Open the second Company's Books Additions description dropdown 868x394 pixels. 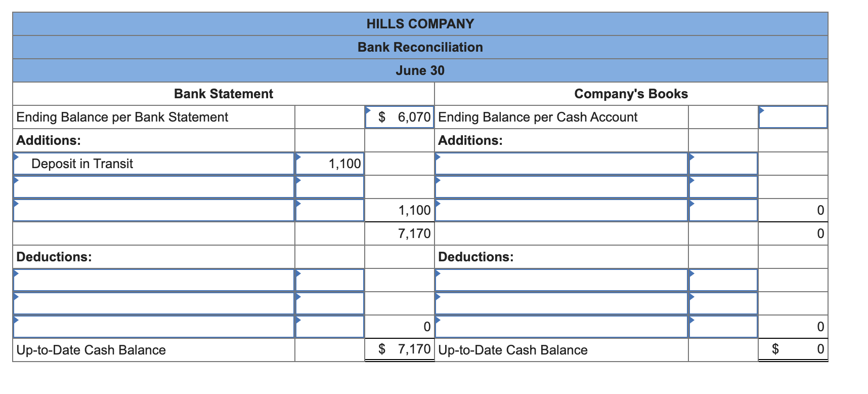[x=561, y=187]
